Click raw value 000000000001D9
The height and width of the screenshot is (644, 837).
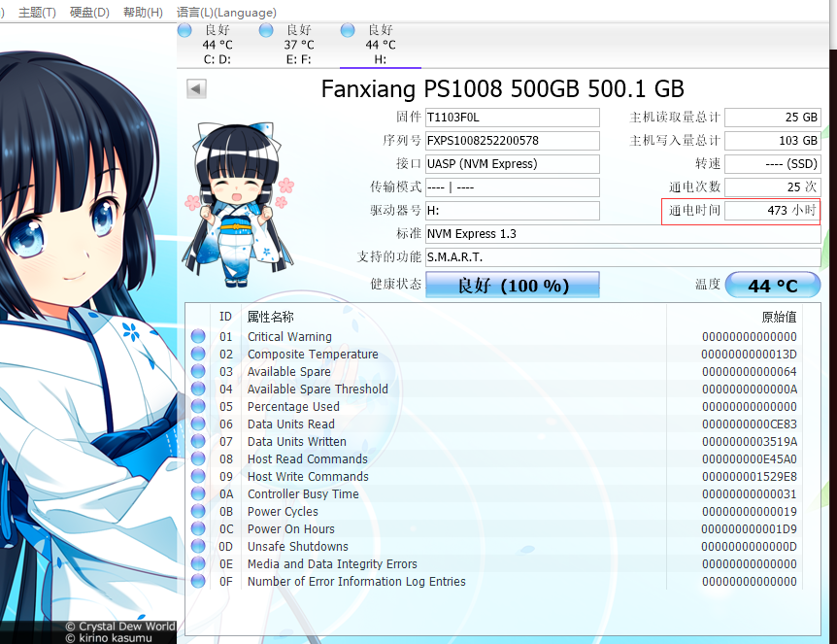click(749, 529)
